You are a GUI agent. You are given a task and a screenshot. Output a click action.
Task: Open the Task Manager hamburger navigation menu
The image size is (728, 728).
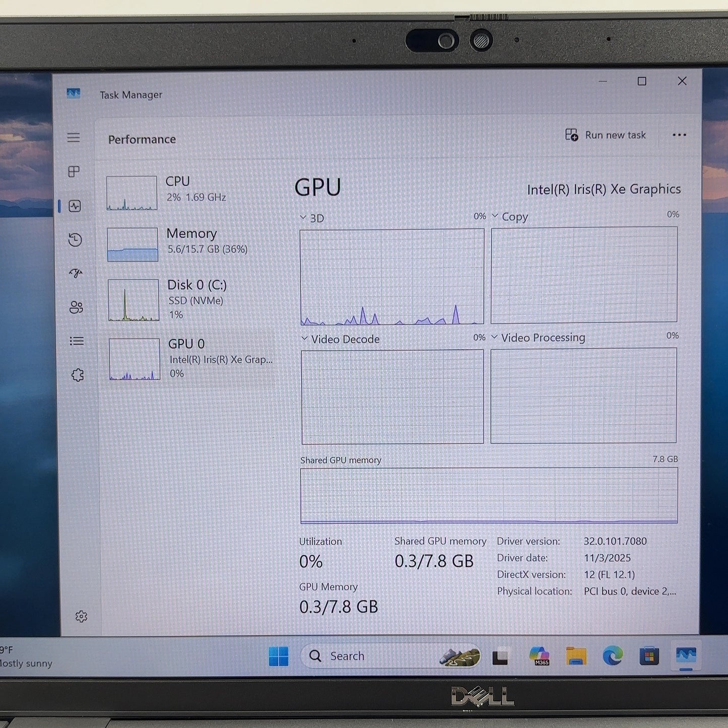tap(74, 138)
